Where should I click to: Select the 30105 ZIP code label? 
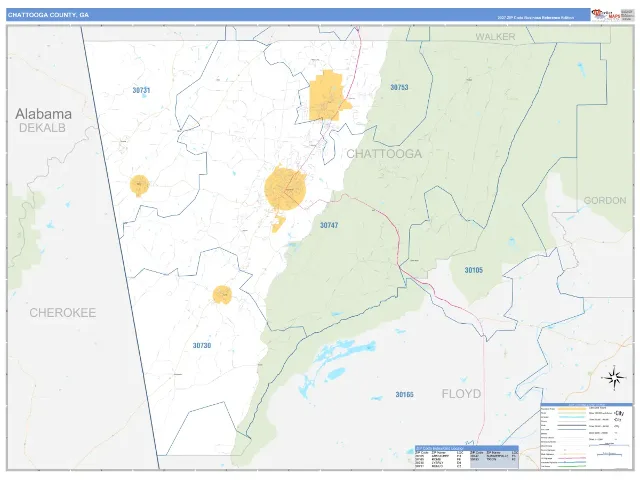point(473,270)
